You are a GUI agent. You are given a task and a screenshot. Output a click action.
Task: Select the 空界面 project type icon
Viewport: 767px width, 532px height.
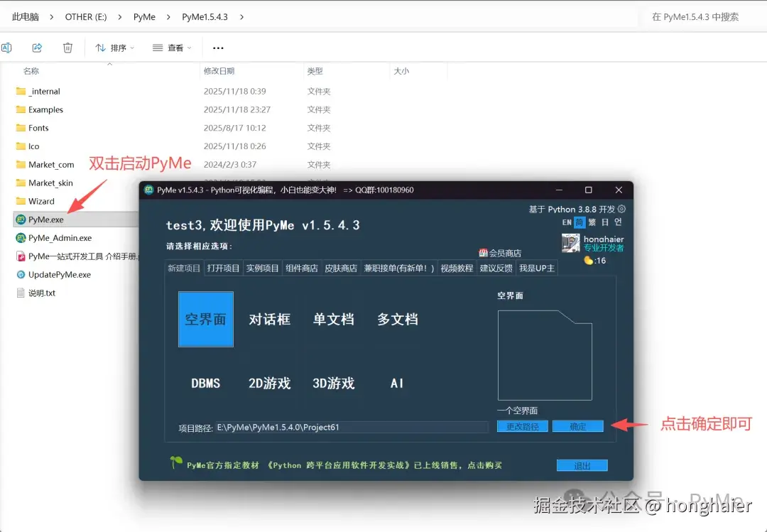pos(205,320)
